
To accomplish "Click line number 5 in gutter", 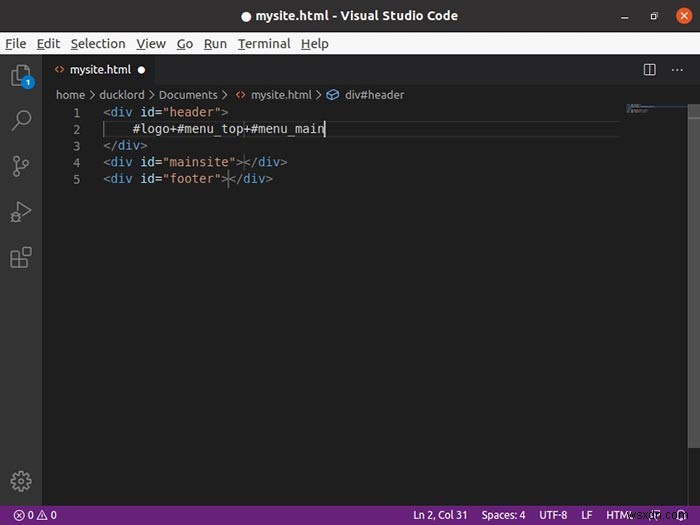I will point(77,179).
